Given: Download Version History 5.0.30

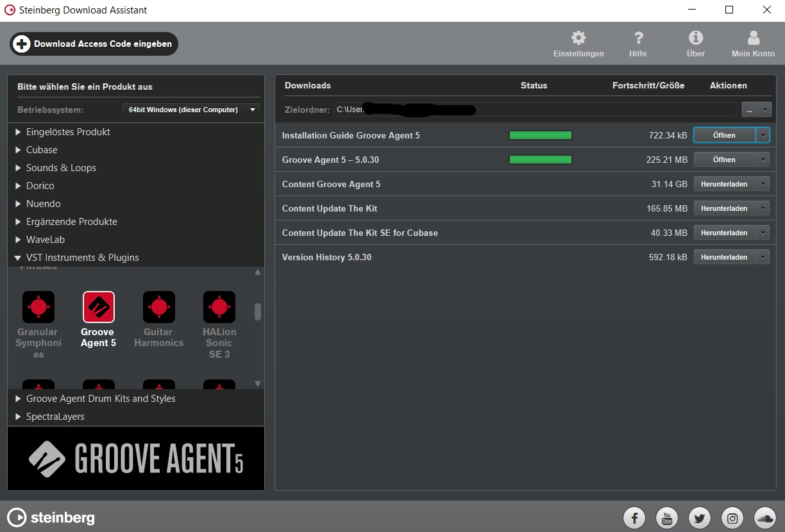Looking at the screenshot, I should tap(724, 257).
